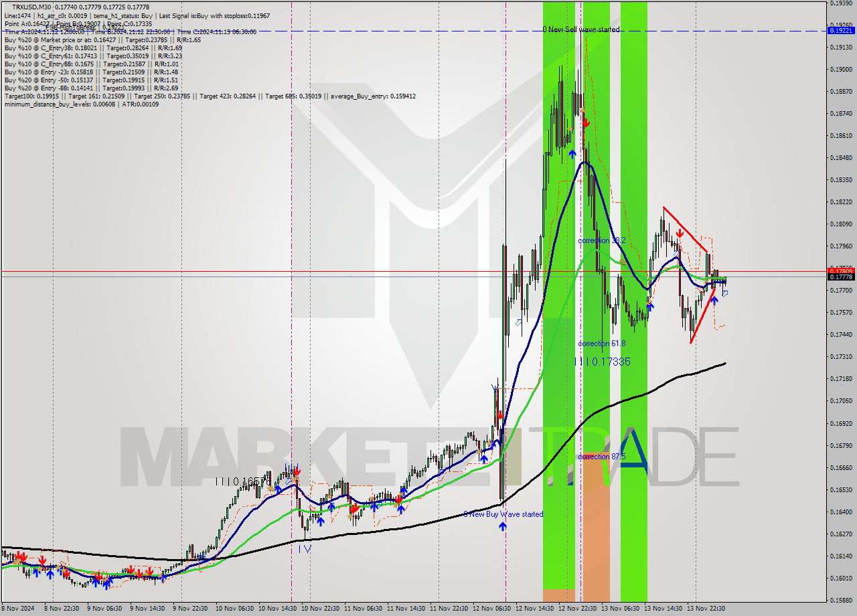The image size is (857, 616).
Task: Select the 'correction 87.5' label
Action: [x=602, y=457]
